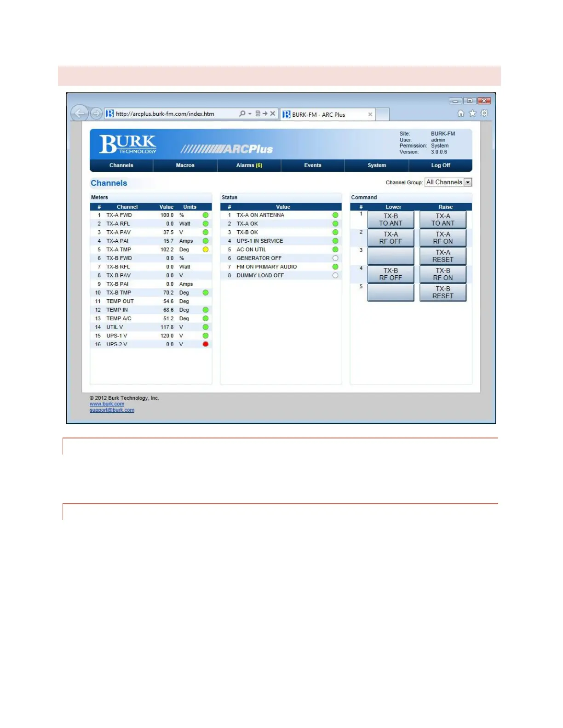
Task: Click the browser address bar URL
Action: 165,114
